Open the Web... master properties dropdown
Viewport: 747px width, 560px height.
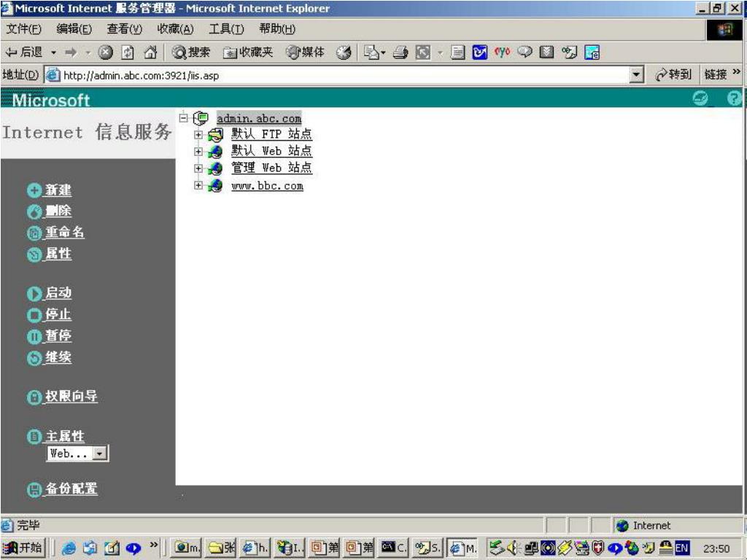(99, 454)
